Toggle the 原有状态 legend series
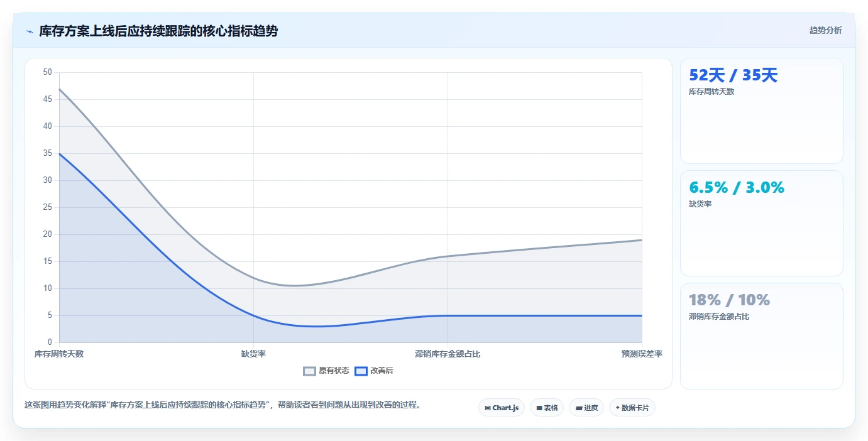The width and height of the screenshot is (868, 441). [326, 371]
